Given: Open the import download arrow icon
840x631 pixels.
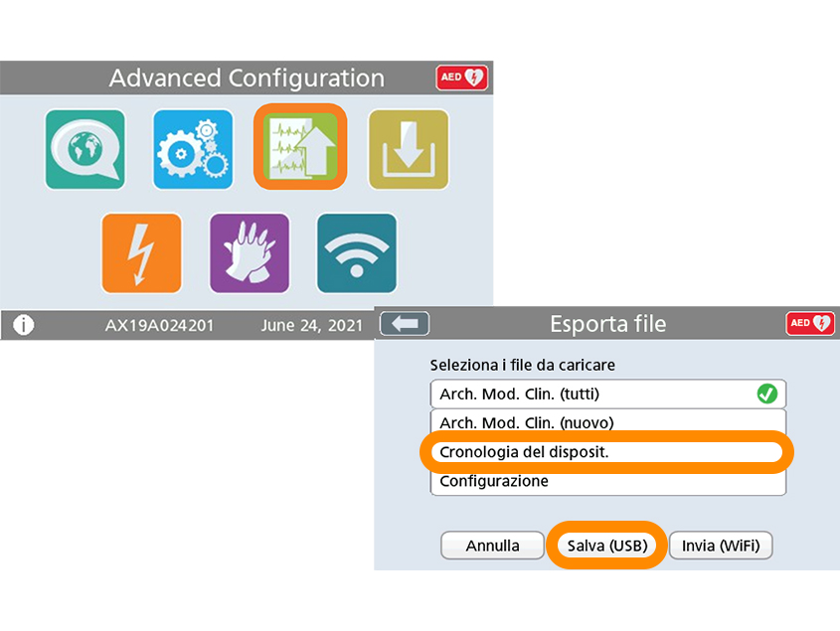Looking at the screenshot, I should pos(409,149).
